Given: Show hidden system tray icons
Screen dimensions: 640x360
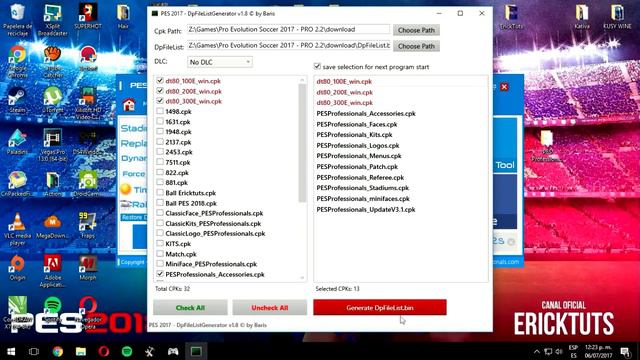Looking at the screenshot, I should coord(536,351).
